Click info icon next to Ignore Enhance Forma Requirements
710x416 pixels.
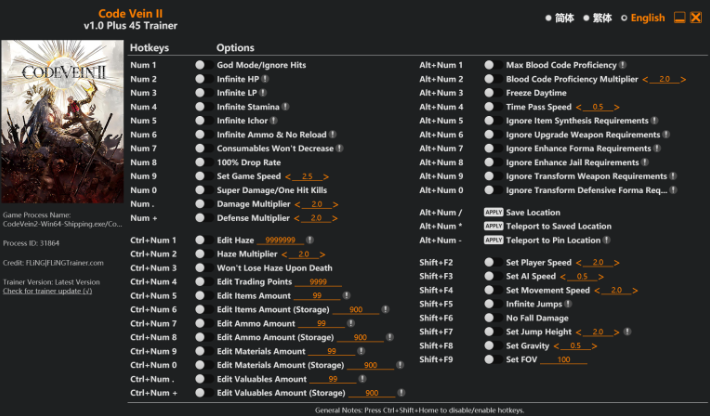(x=657, y=148)
